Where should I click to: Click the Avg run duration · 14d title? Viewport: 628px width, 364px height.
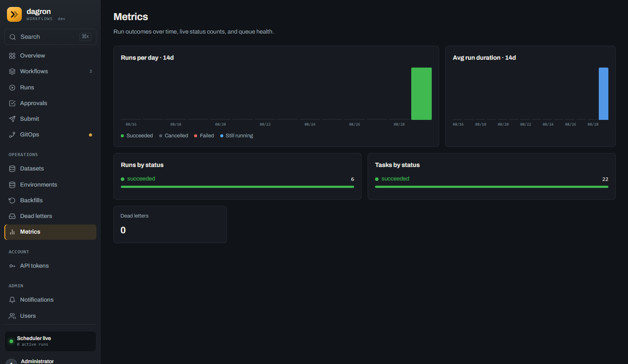click(x=484, y=58)
